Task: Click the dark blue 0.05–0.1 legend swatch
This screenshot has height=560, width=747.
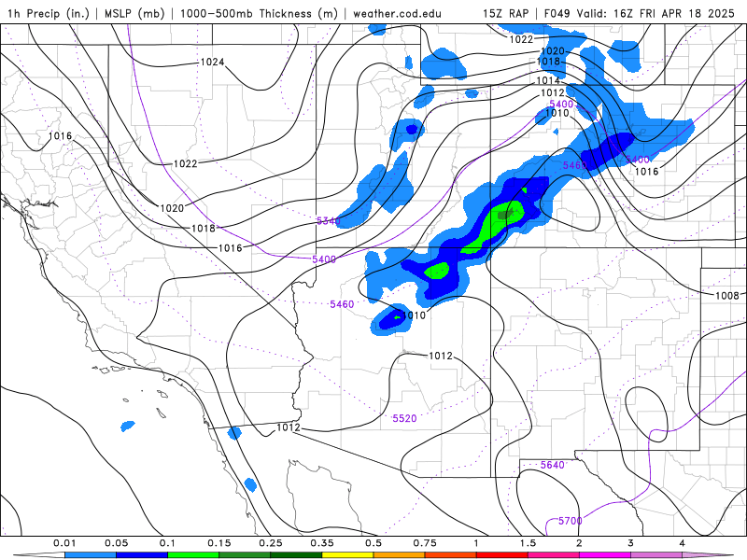Action: [x=142, y=555]
